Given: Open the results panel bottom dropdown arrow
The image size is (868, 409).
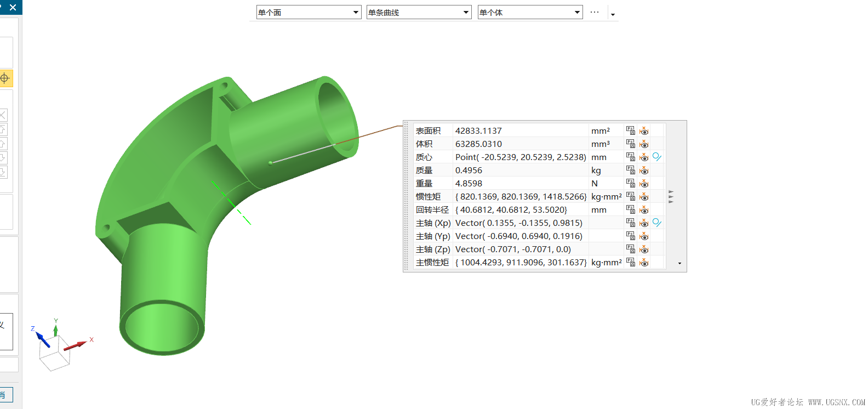Looking at the screenshot, I should (x=679, y=263).
